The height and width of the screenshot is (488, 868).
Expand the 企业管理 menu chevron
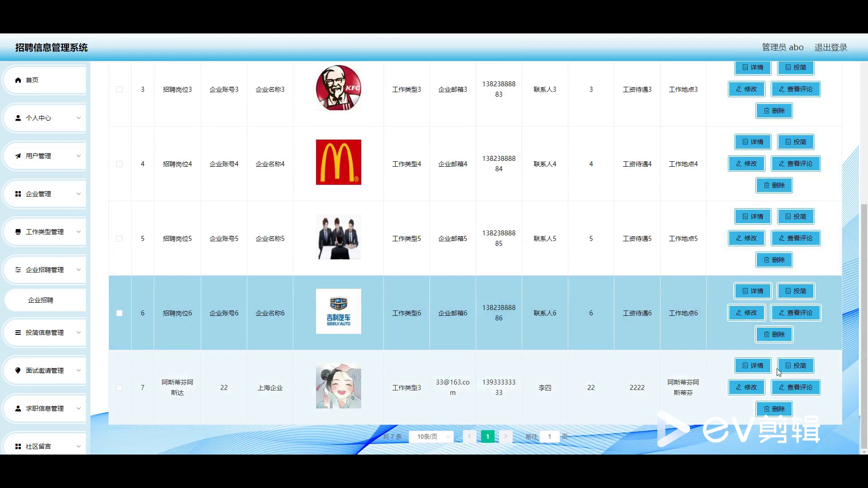coord(78,194)
